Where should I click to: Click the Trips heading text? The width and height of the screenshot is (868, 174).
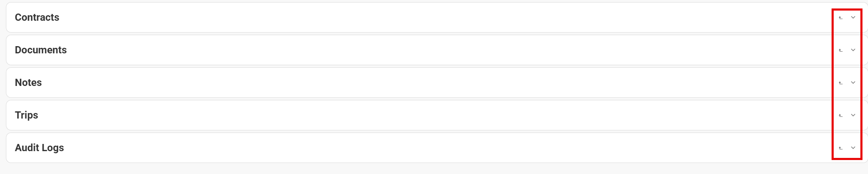click(26, 115)
